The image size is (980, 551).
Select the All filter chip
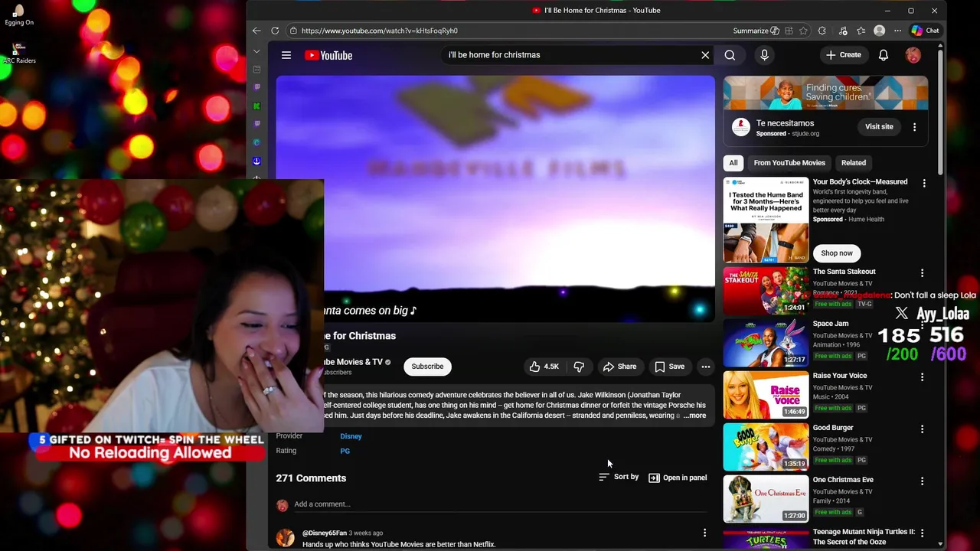click(733, 163)
